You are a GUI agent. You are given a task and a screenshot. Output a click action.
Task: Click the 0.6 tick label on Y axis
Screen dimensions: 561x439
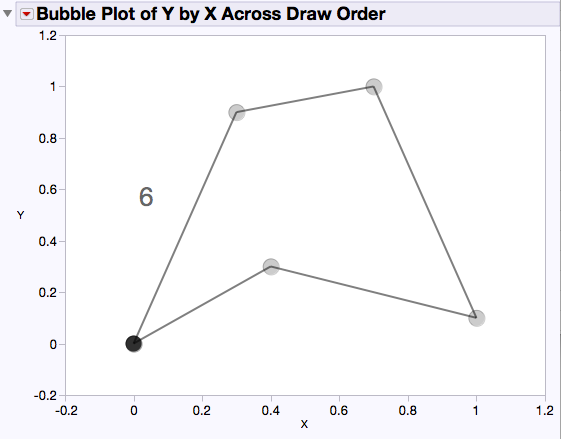pos(48,190)
